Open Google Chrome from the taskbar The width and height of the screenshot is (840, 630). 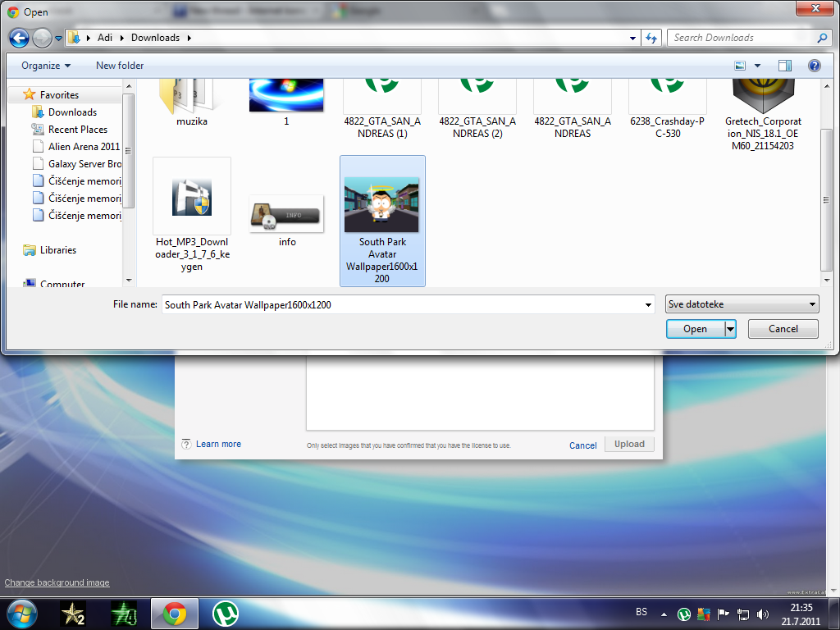(173, 613)
